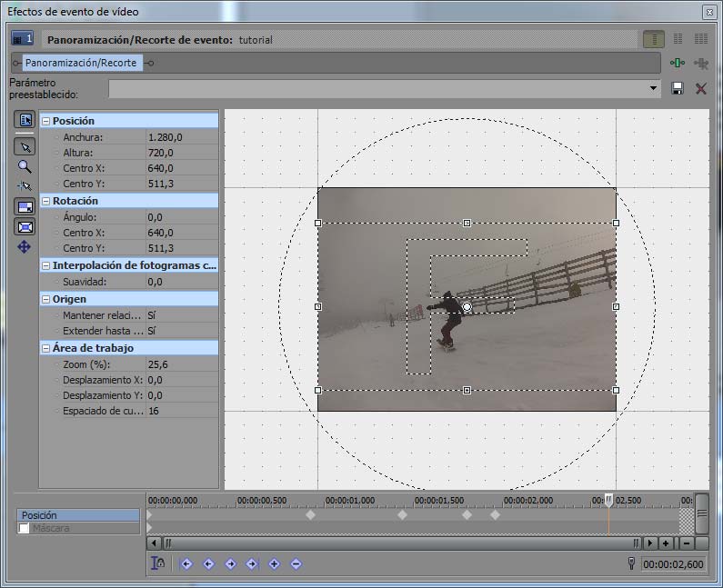The image size is (723, 588).
Task: Click the Anchura value field
Action: click(182, 137)
